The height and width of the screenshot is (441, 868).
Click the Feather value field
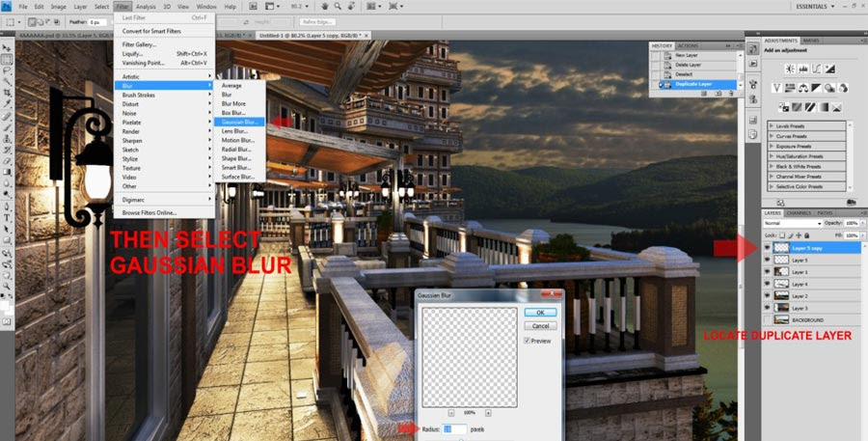tap(96, 22)
